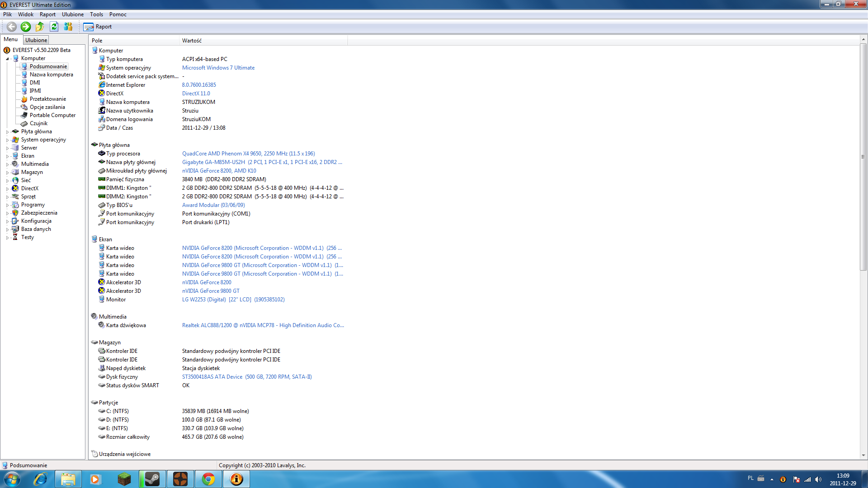The height and width of the screenshot is (488, 868).
Task: Select the IPMI tree item
Action: tap(35, 91)
